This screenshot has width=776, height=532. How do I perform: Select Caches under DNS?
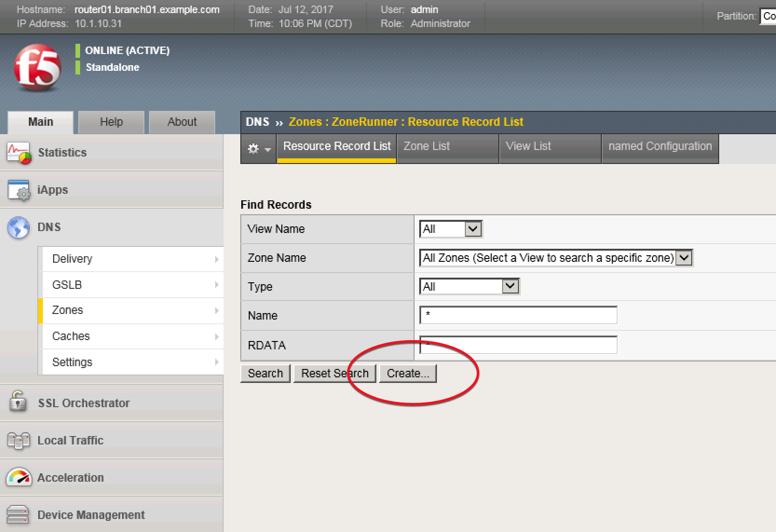pyautogui.click(x=133, y=336)
